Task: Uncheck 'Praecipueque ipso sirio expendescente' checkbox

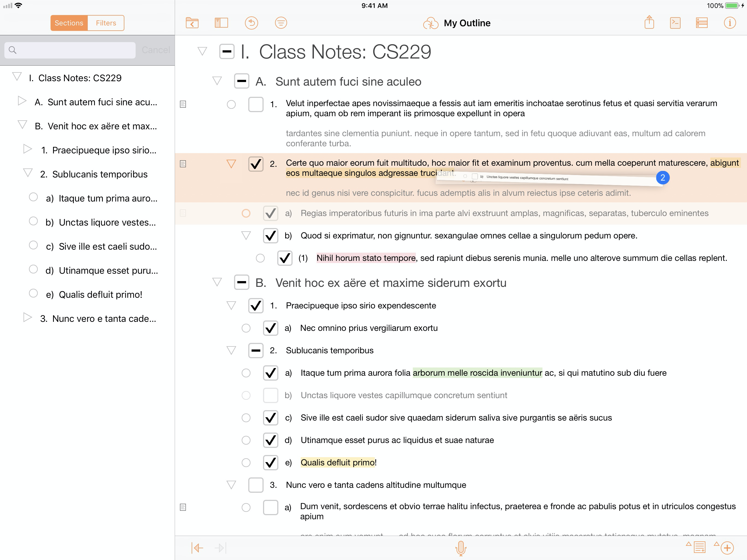Action: tap(256, 306)
